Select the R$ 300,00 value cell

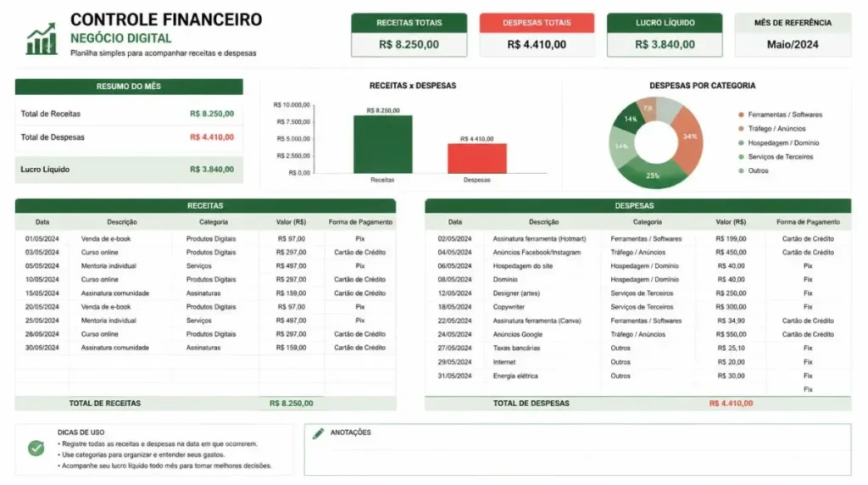(731, 307)
